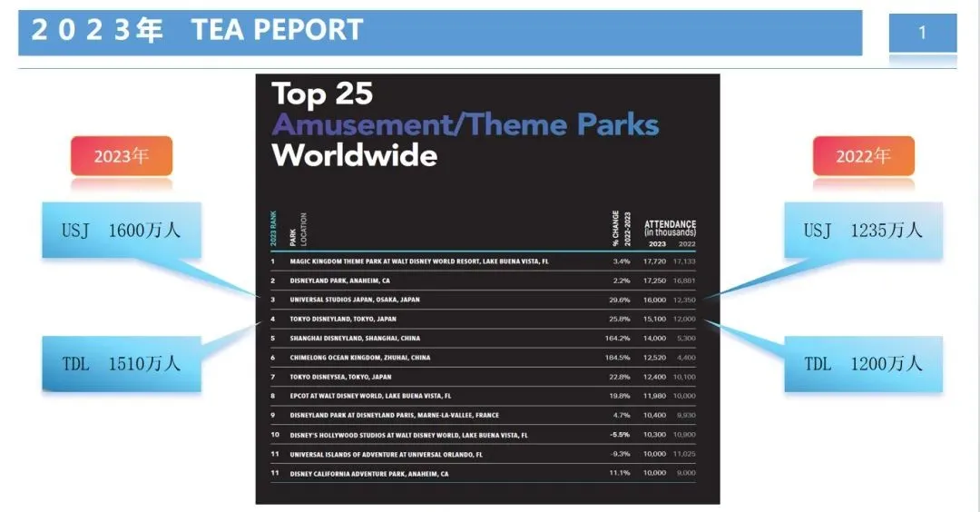Click the "-9.3%" change value

(620, 454)
